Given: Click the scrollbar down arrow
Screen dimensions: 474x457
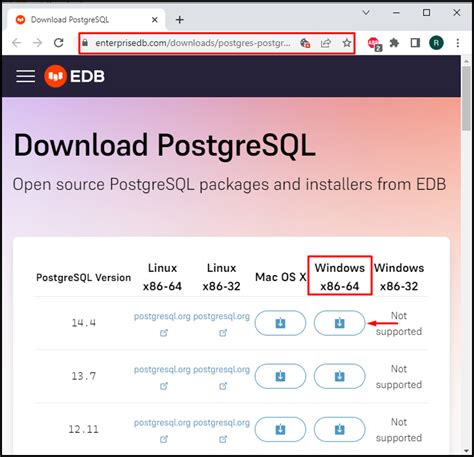Looking at the screenshot, I should point(466,451).
